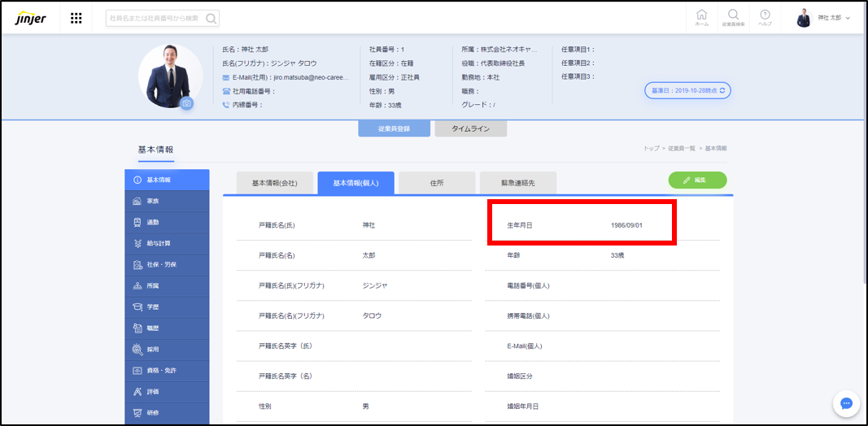Switch to the 住所 tab
This screenshot has width=868, height=426.
(437, 183)
